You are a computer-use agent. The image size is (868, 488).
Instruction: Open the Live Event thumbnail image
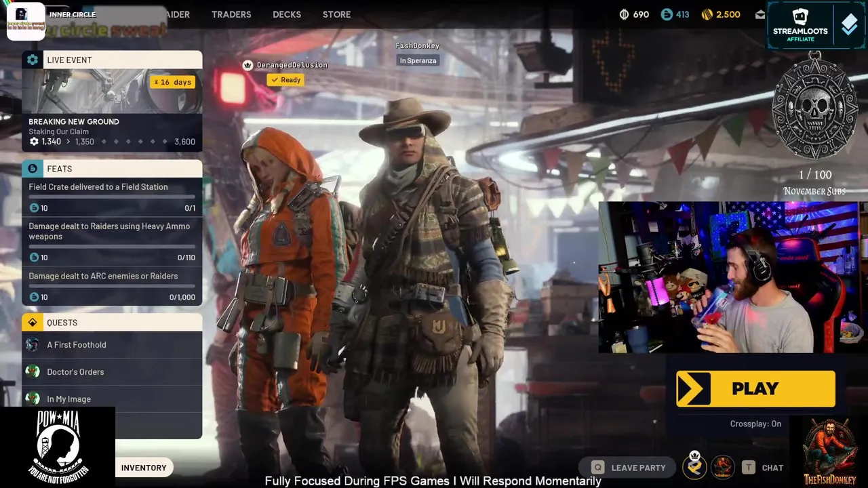pos(112,91)
